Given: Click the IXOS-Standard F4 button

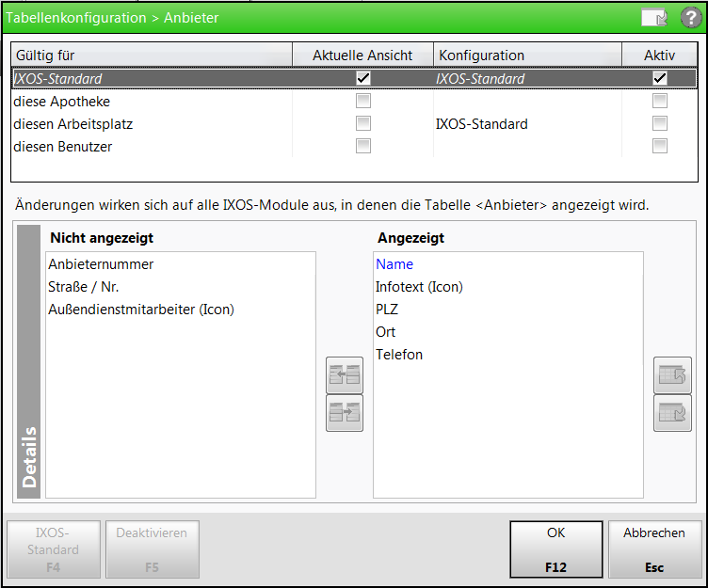Looking at the screenshot, I should pos(54,549).
